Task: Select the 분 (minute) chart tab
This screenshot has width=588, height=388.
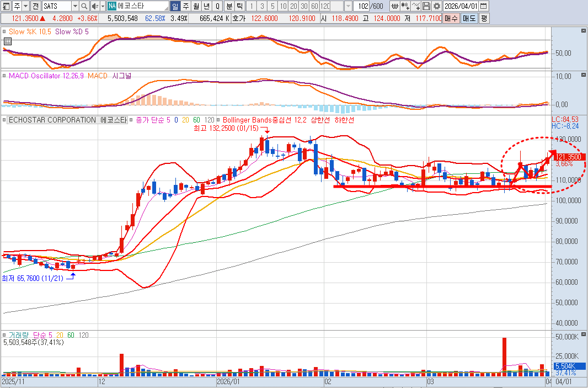Action: pyautogui.click(x=229, y=6)
